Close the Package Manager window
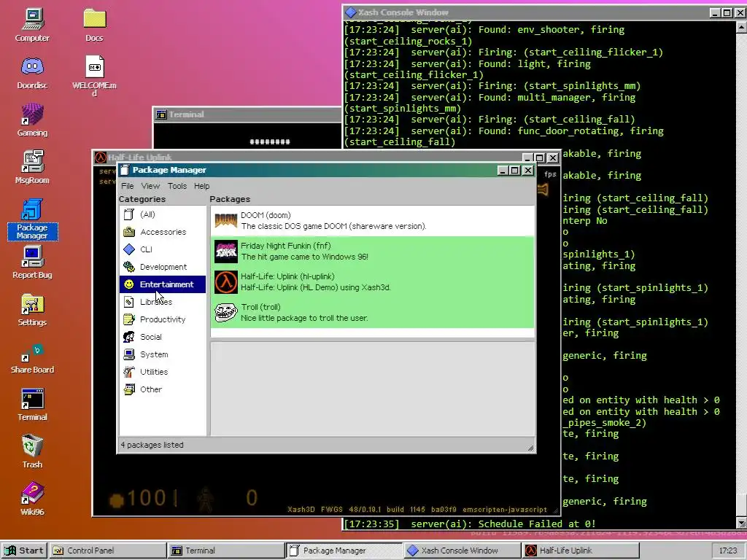Viewport: 747px width, 560px height. [x=528, y=170]
